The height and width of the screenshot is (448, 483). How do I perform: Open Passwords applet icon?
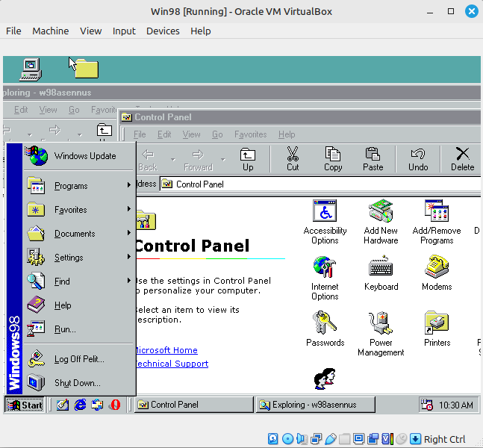[x=325, y=329]
